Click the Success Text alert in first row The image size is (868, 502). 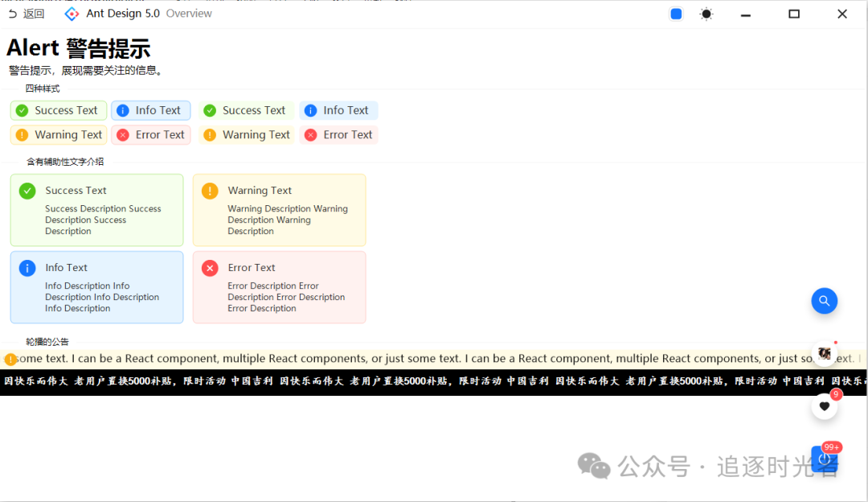pos(58,110)
